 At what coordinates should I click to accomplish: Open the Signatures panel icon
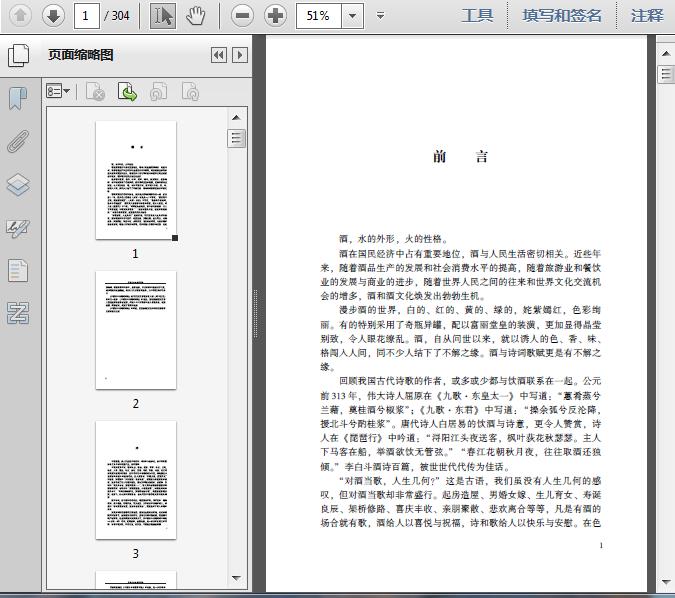[x=17, y=228]
